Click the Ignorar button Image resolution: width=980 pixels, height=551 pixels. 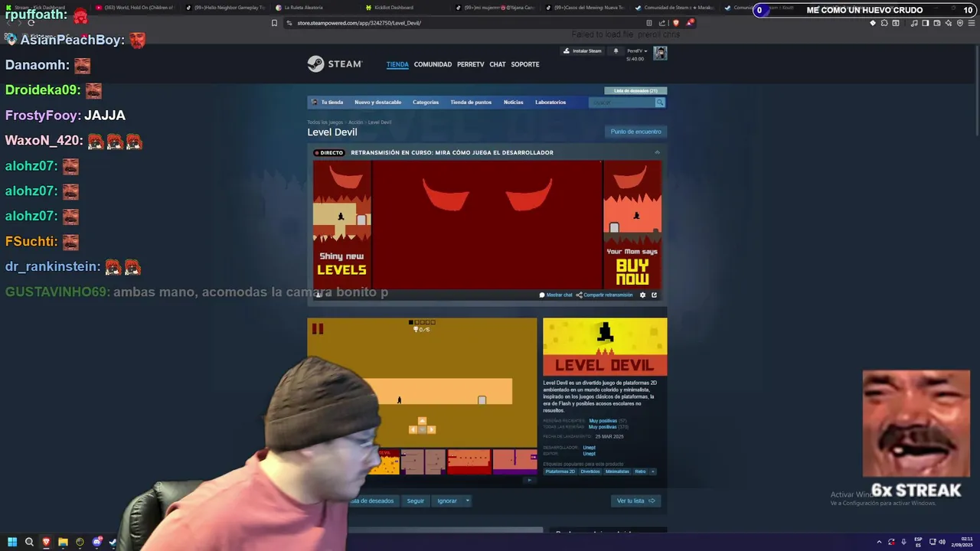coord(447,501)
